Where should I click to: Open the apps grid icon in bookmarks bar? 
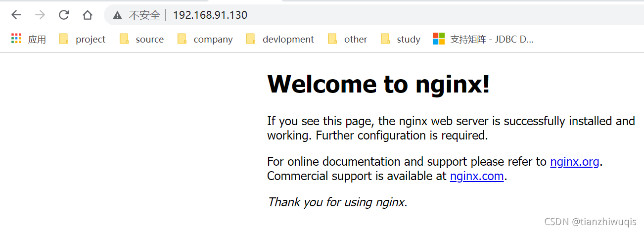pyautogui.click(x=16, y=39)
